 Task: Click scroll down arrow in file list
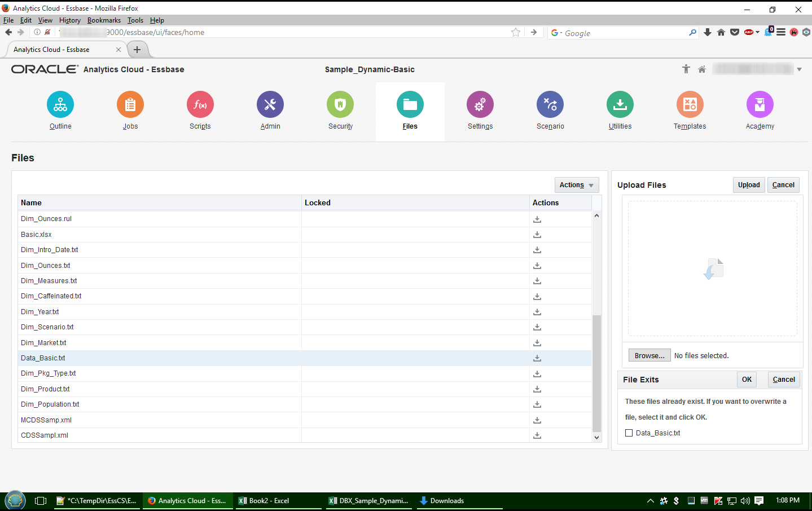596,438
